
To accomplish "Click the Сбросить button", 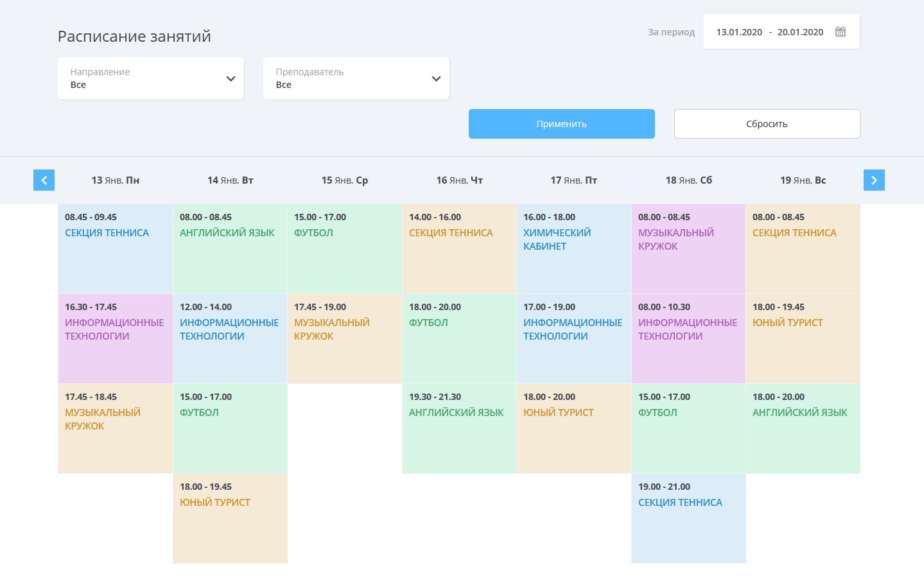I will coord(767,124).
